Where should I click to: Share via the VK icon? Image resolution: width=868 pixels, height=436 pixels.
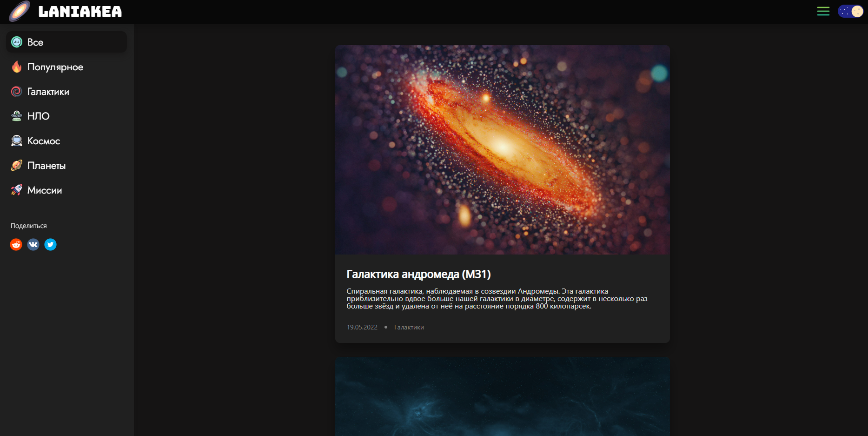point(33,244)
